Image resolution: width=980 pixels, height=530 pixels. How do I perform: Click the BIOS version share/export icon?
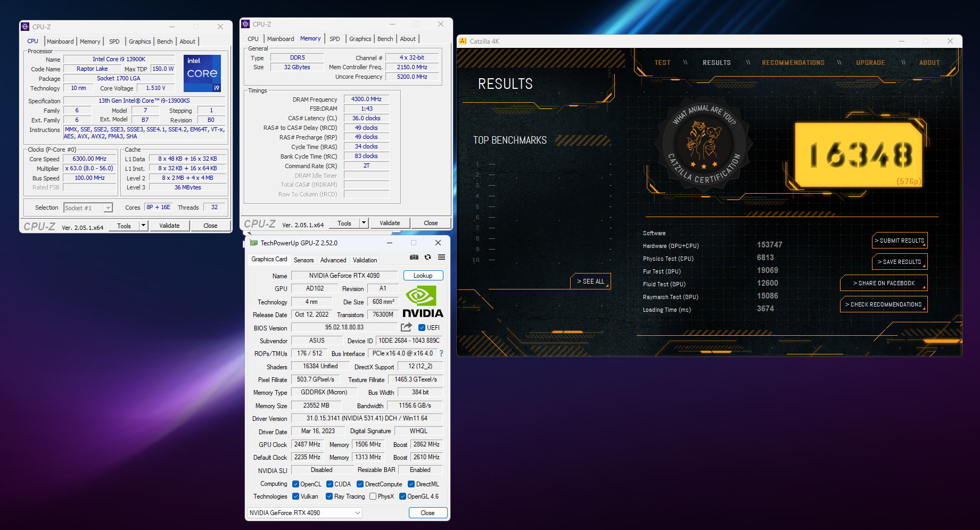407,327
